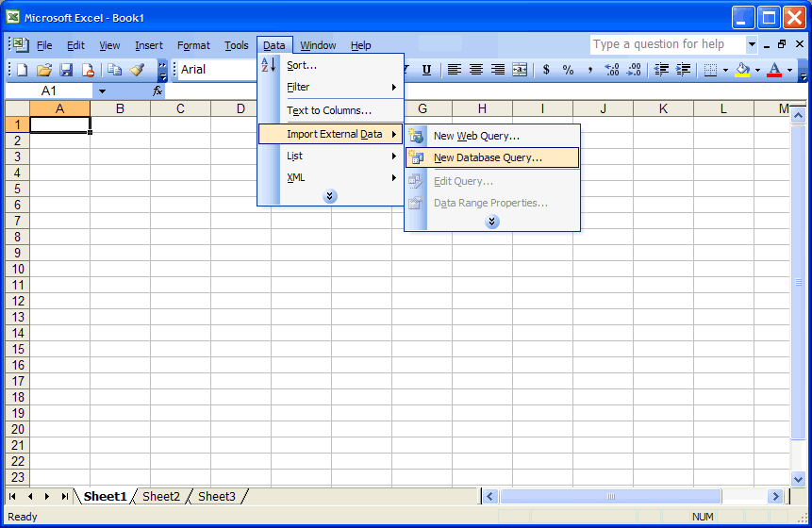Align text right

click(x=498, y=70)
